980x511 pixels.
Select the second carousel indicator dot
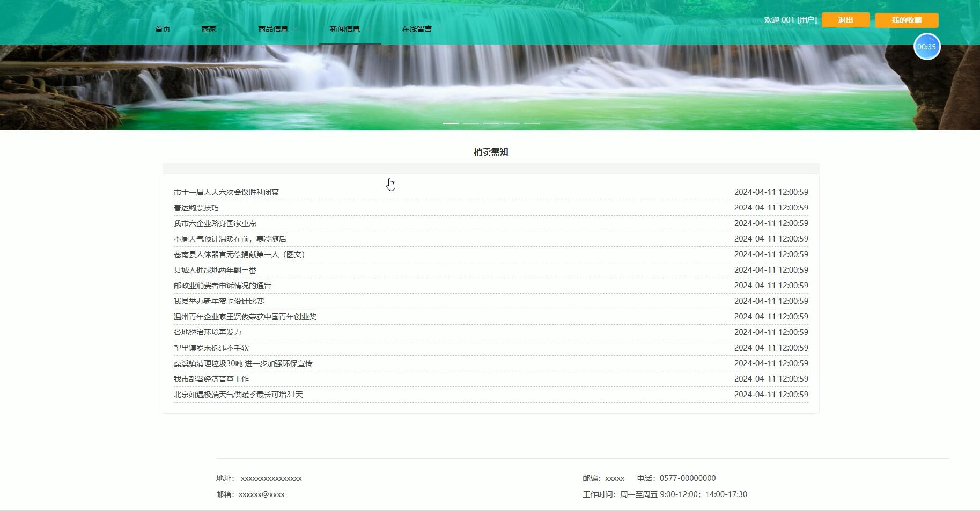[471, 123]
